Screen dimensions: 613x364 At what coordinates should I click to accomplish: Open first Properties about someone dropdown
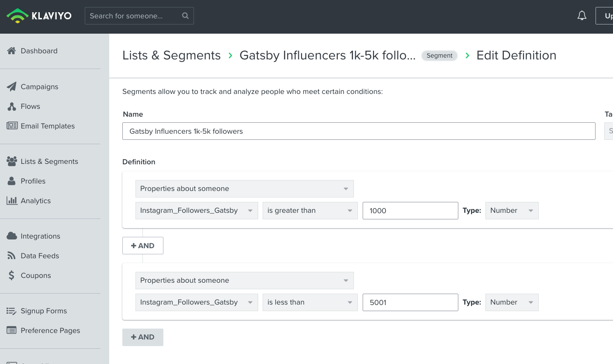coord(245,189)
